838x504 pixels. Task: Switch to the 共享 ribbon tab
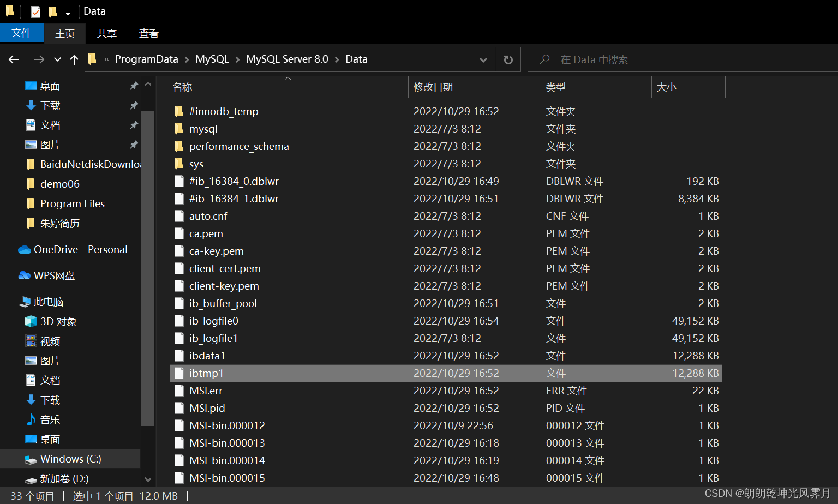coord(106,33)
